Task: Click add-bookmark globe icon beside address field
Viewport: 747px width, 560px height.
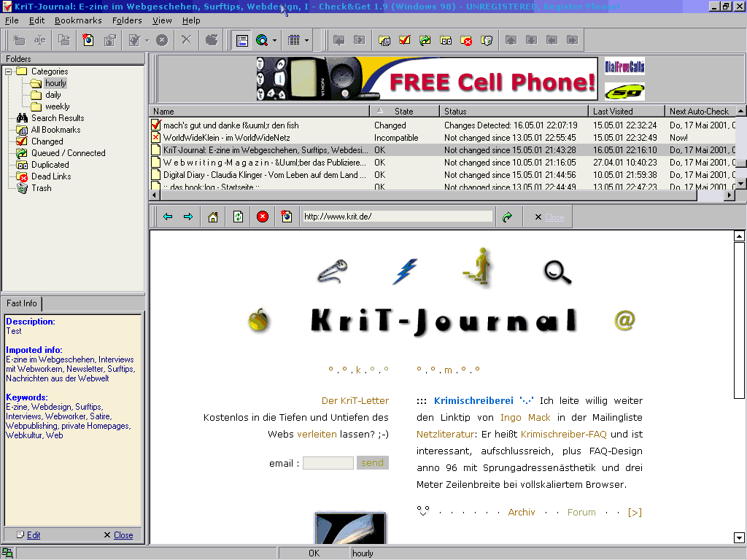Action: (x=286, y=217)
